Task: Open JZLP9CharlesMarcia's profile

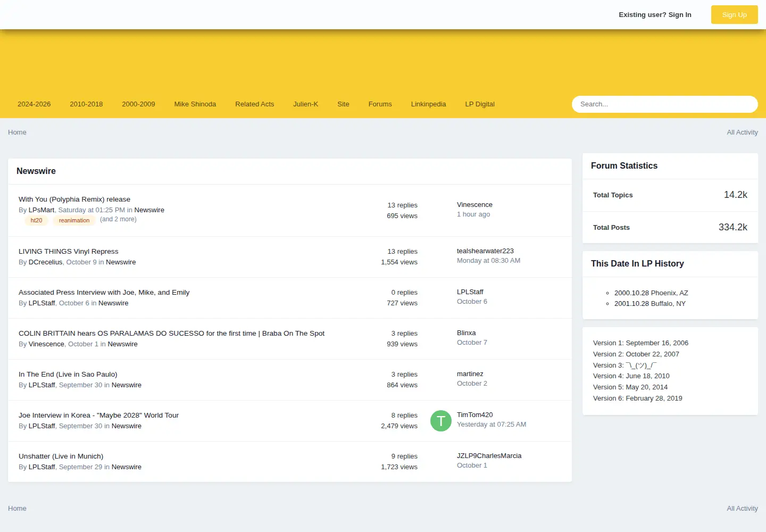Action: click(489, 456)
